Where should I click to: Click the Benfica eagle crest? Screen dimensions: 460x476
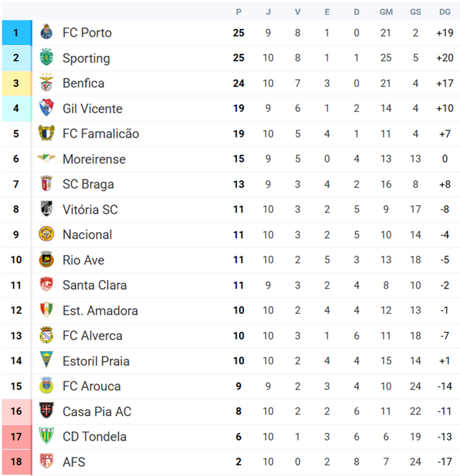coord(46,83)
